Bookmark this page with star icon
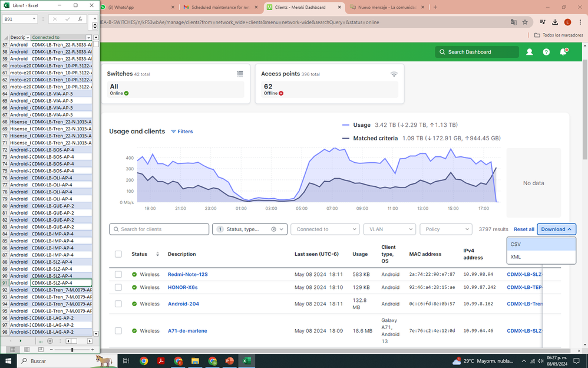Screen dimensions: 588x368 (x=525, y=22)
